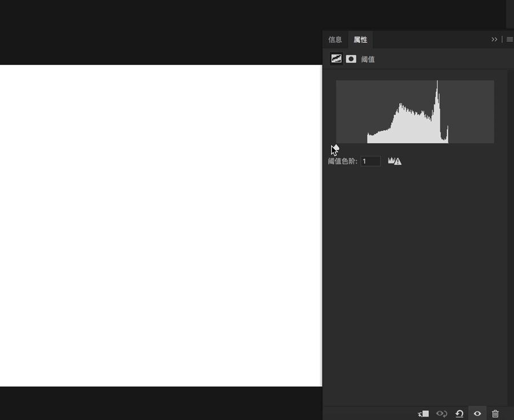
Task: Open the properties panel flyout menu
Action: 509,39
